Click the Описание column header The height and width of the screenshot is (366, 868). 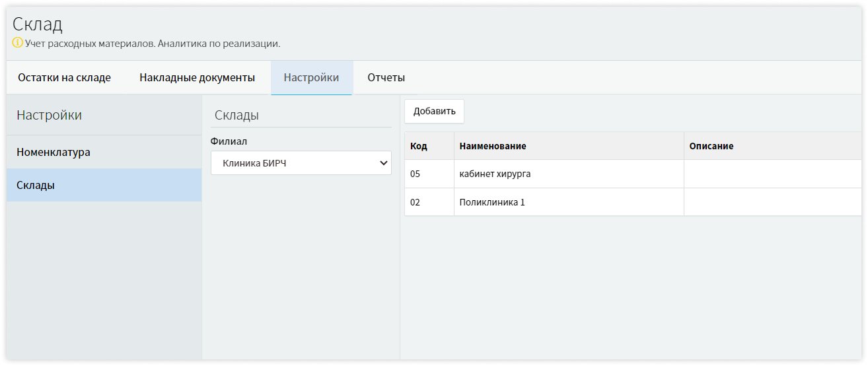pos(711,146)
